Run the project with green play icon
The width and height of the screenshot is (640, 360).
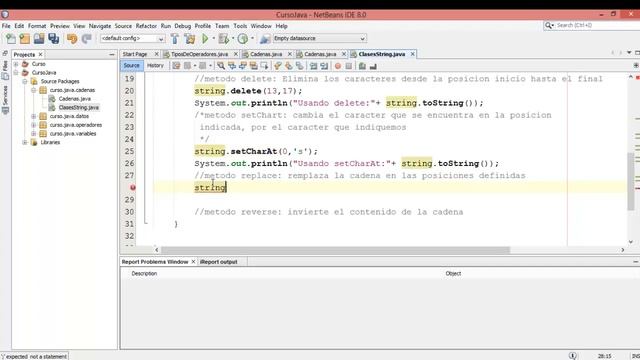[x=205, y=39]
